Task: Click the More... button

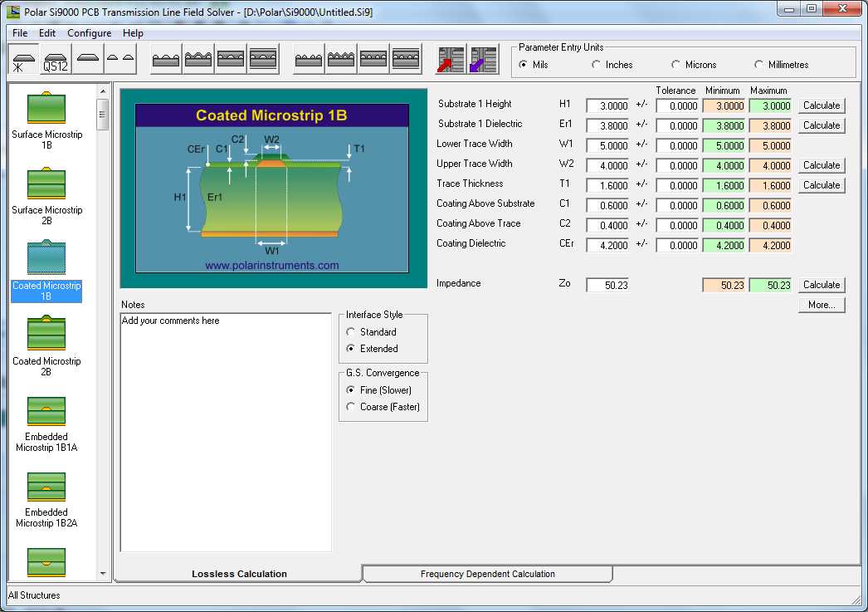Action: pos(822,305)
